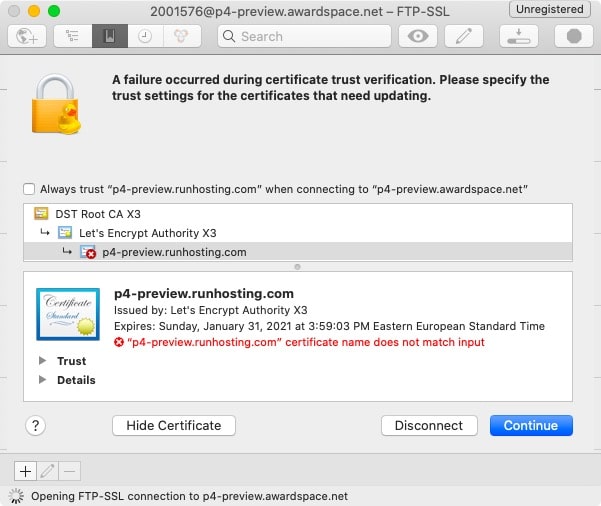Click the Hide Certificate button
This screenshot has width=601, height=506.
click(x=174, y=426)
